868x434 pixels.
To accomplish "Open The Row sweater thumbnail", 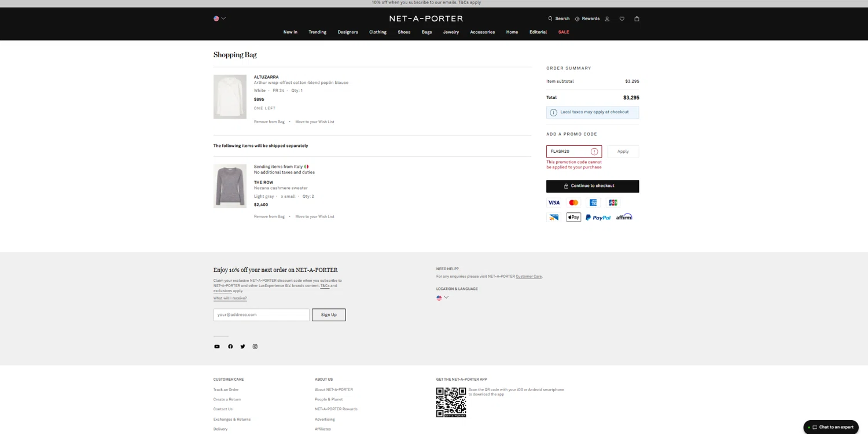I will pos(230,186).
